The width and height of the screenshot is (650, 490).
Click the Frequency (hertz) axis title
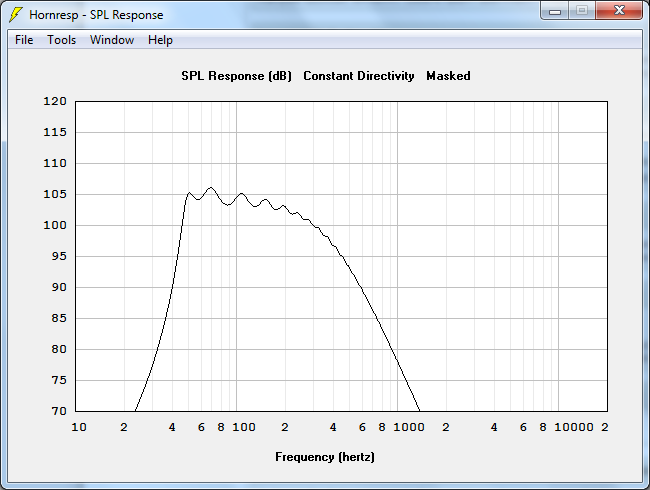pos(325,457)
